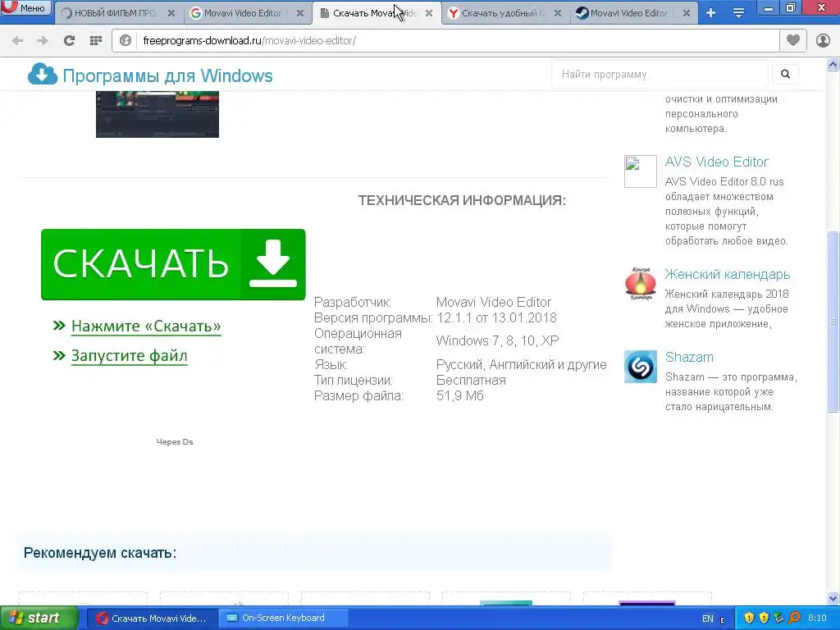840x630 pixels.
Task: View site info globe icon
Action: [x=126, y=41]
